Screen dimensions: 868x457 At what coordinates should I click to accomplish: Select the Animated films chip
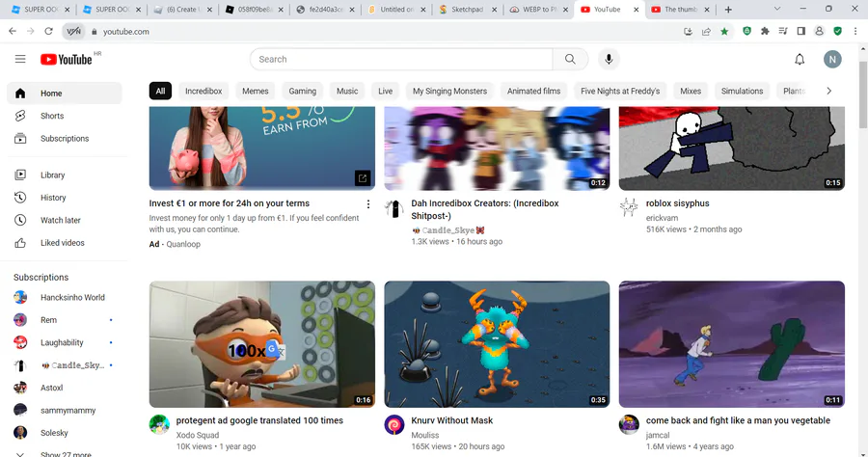click(533, 92)
